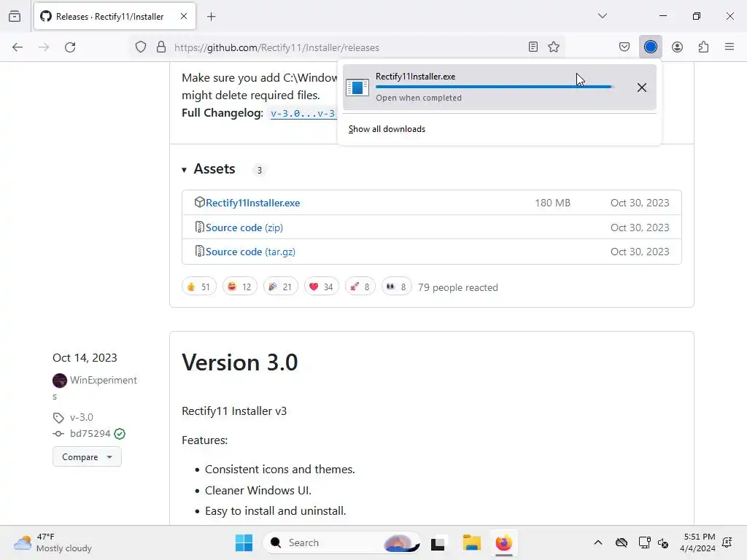Open File Explorer from the taskbar
This screenshot has width=747, height=560.
[x=472, y=542]
